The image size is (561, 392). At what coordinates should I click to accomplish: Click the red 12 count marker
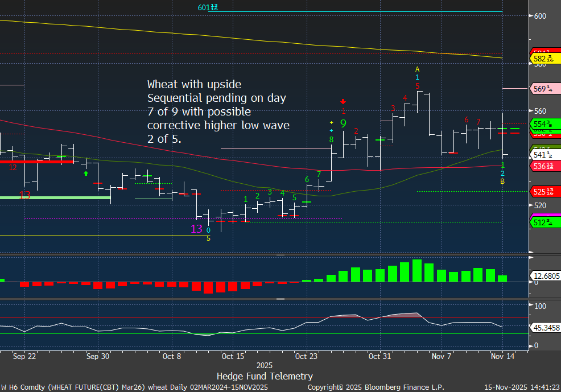point(13,167)
